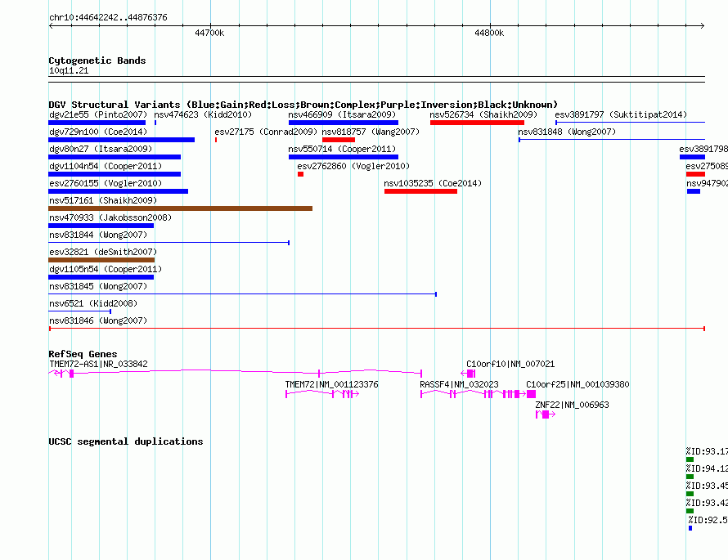Select the nsv947902 blue bar
Screen dimensions: 728x560
pos(694,191)
